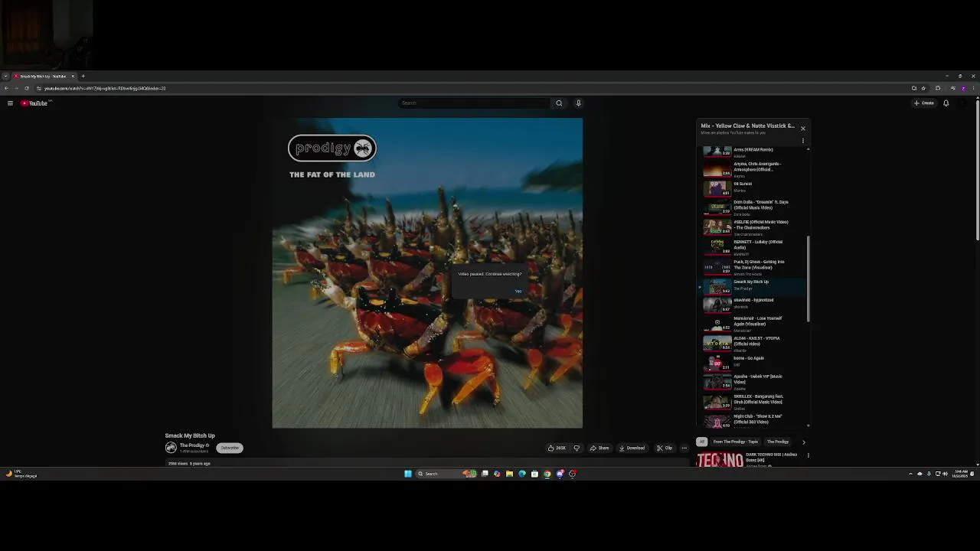Open the Chrome three-dot menu
This screenshot has width=980, height=551.
pyautogui.click(x=973, y=88)
